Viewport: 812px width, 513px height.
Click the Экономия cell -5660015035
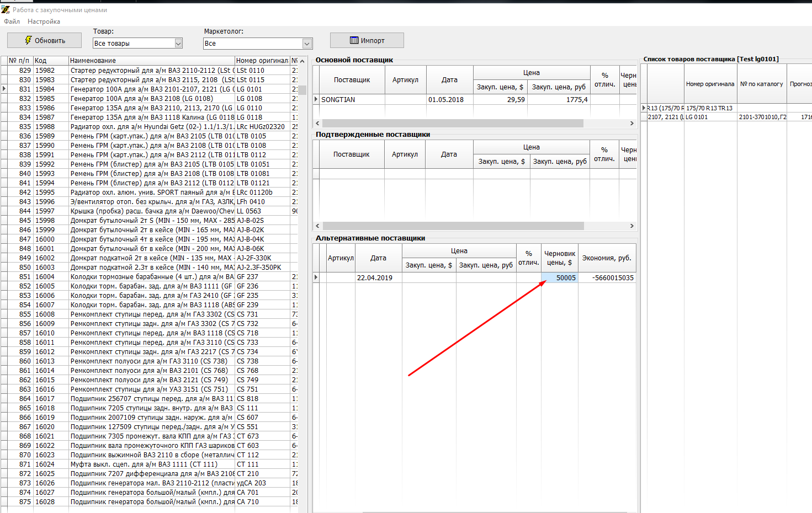click(x=607, y=277)
